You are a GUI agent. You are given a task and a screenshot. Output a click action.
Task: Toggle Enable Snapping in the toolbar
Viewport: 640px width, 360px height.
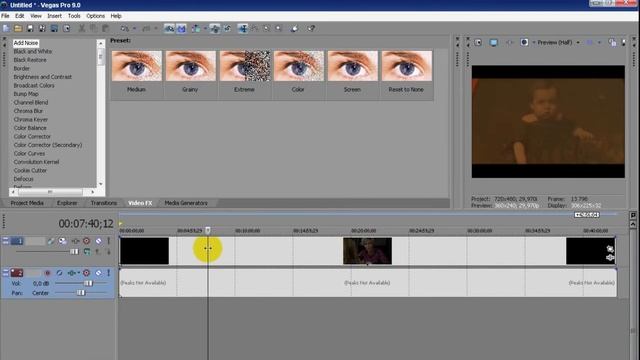[x=169, y=29]
